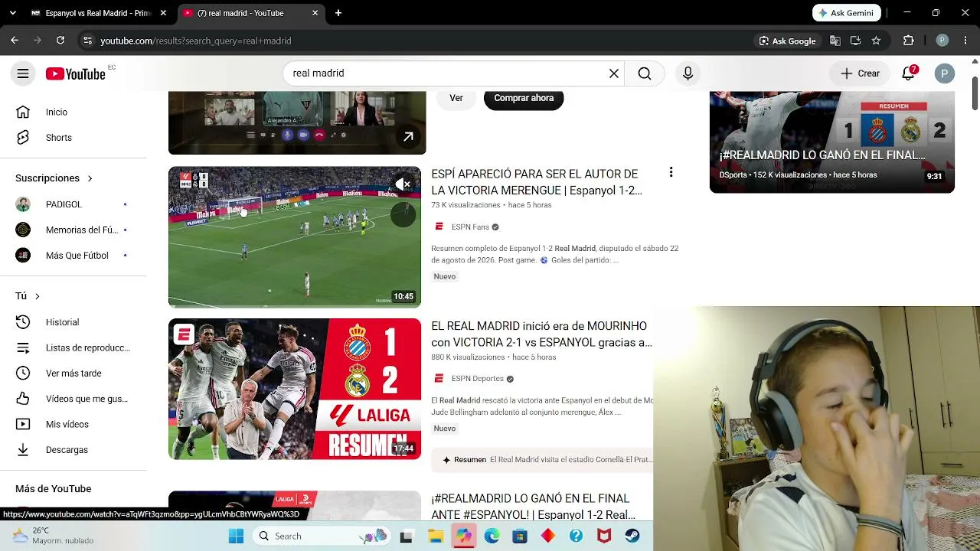Open the ESPN Fans channel link
The image size is (980, 551).
click(x=470, y=227)
